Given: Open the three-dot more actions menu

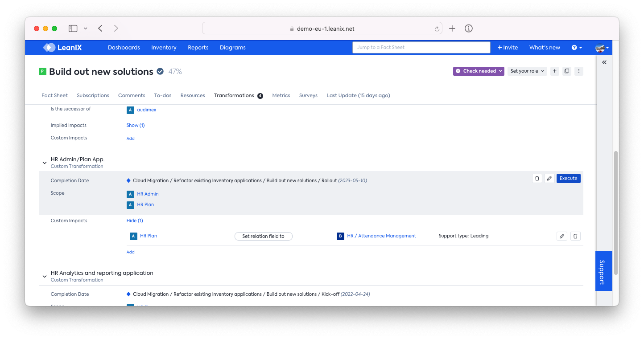Looking at the screenshot, I should click(x=579, y=71).
